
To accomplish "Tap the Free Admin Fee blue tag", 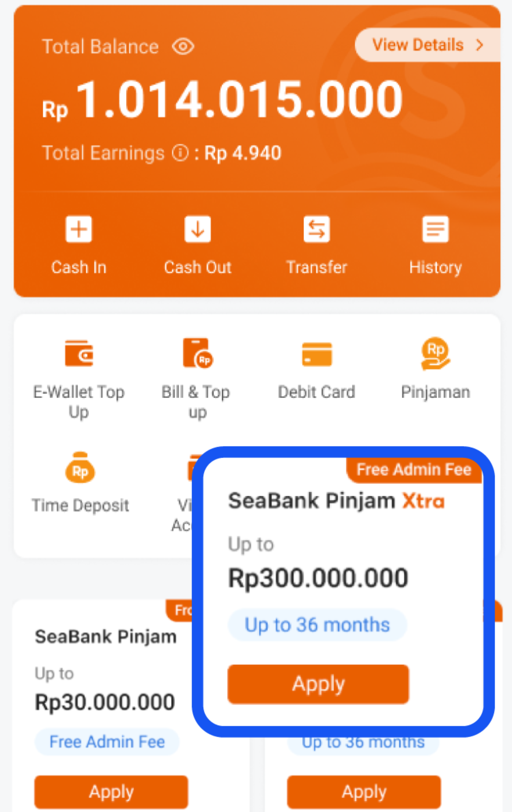I will [x=107, y=742].
